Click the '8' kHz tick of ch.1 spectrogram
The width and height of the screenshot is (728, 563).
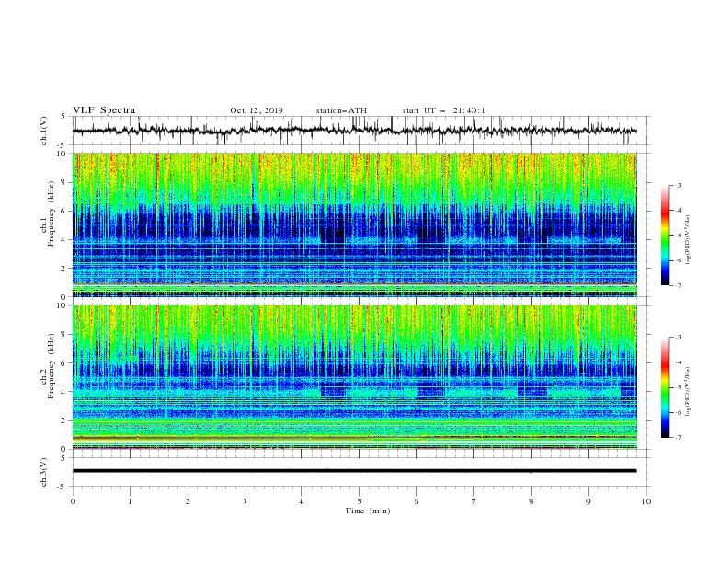[63, 182]
